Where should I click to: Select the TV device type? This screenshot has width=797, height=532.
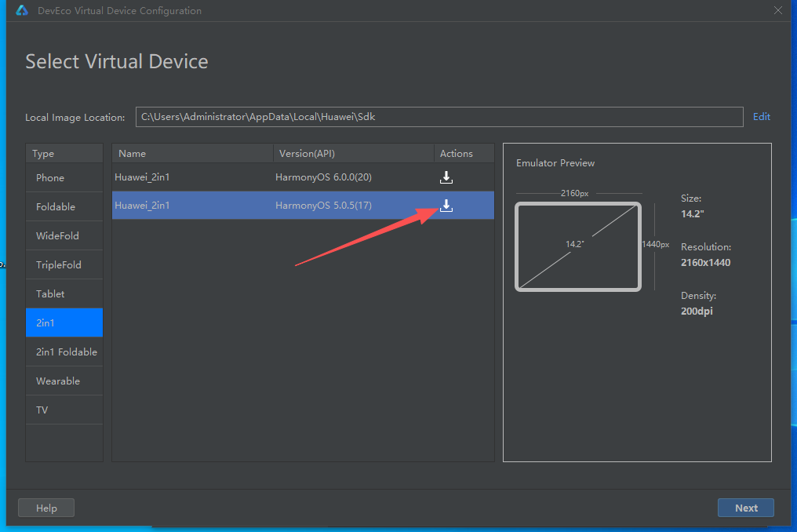64,410
